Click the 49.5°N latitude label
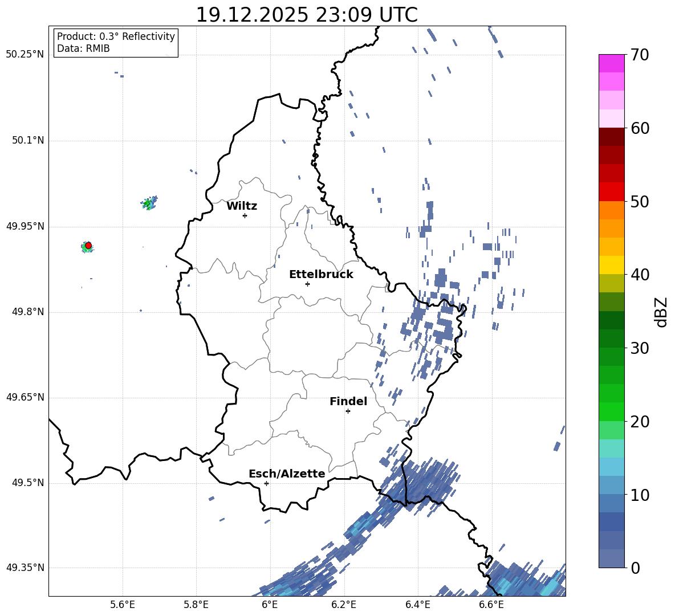The image size is (675, 616). pyautogui.click(x=28, y=483)
